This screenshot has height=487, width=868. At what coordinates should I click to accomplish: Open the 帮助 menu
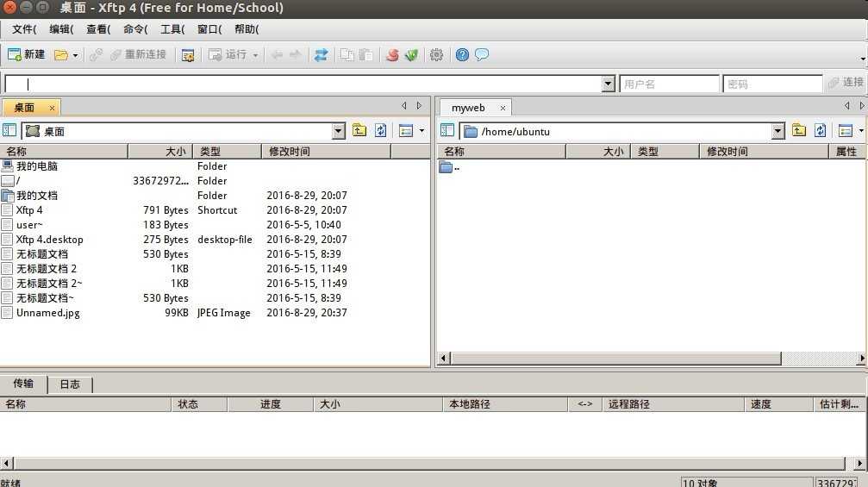247,29
